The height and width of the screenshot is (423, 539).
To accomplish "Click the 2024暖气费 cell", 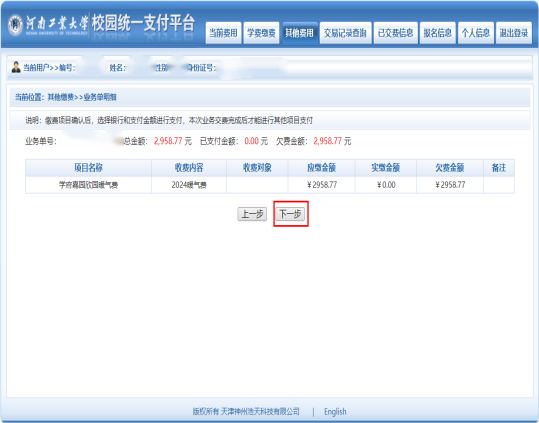I will 189,185.
